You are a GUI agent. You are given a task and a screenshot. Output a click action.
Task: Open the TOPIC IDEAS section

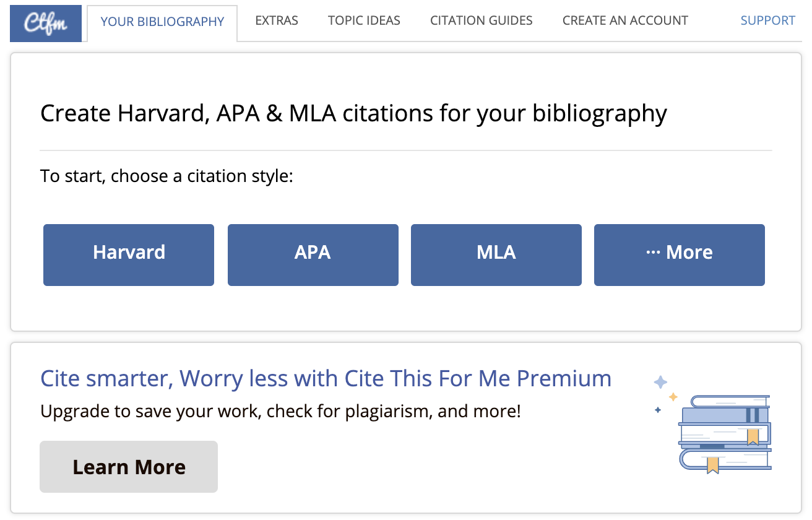[x=364, y=20]
